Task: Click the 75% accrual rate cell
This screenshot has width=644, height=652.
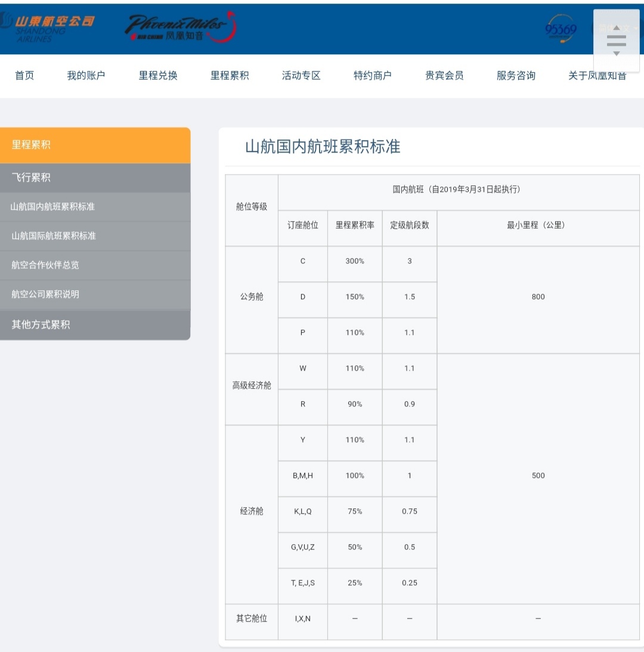Action: point(355,514)
